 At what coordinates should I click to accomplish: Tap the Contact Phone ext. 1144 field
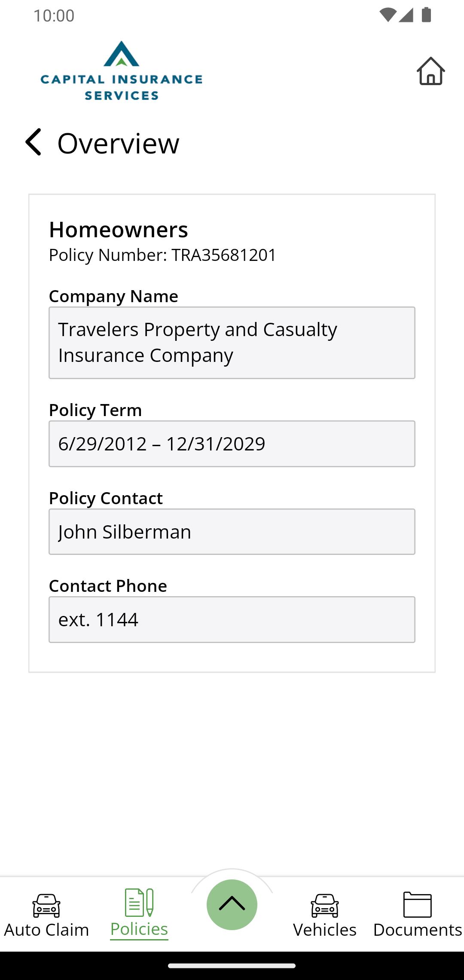(x=232, y=619)
